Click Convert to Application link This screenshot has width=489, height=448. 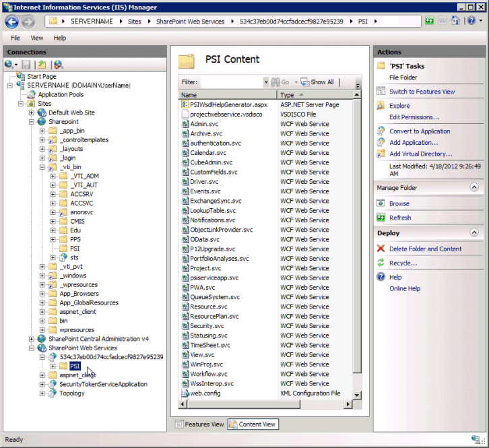[420, 131]
